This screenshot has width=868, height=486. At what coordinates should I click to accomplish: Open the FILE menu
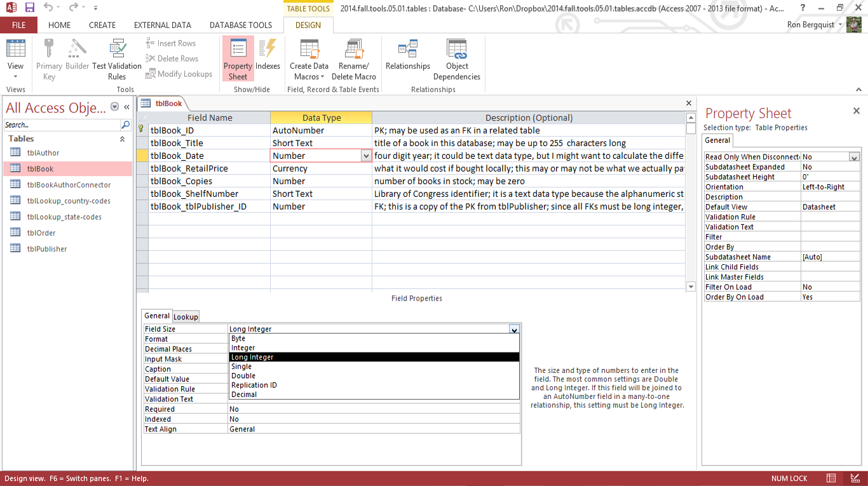pos(18,25)
